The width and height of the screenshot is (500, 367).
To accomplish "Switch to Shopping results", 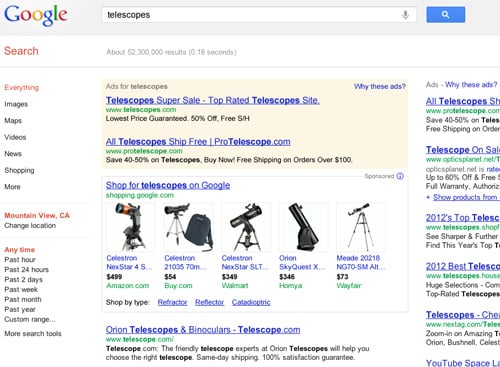I will pos(19,170).
